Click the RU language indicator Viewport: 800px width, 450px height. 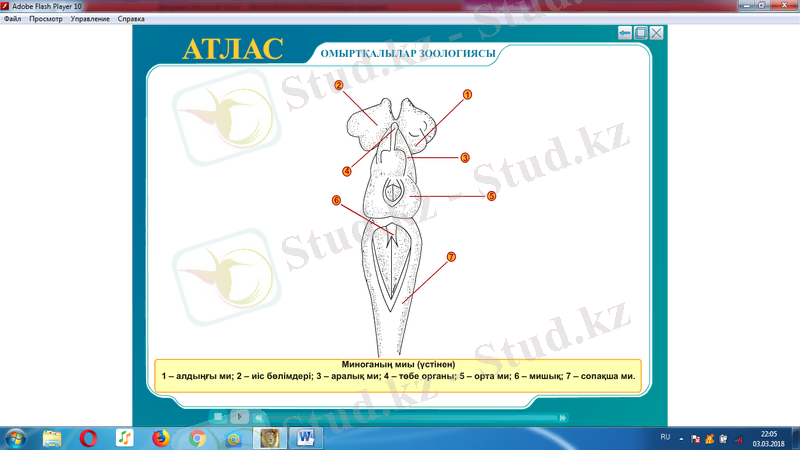pyautogui.click(x=665, y=437)
